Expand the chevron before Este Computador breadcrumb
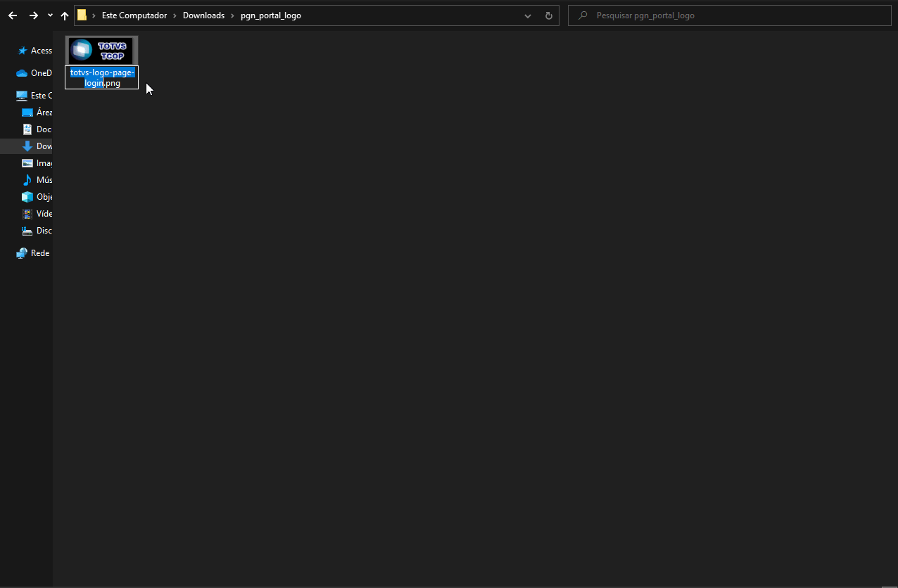Image resolution: width=898 pixels, height=588 pixels. pos(94,15)
